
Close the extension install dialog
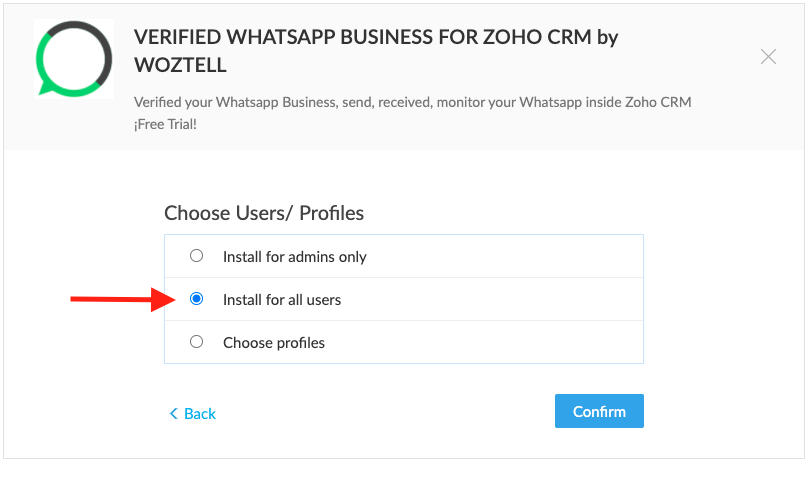coord(768,56)
